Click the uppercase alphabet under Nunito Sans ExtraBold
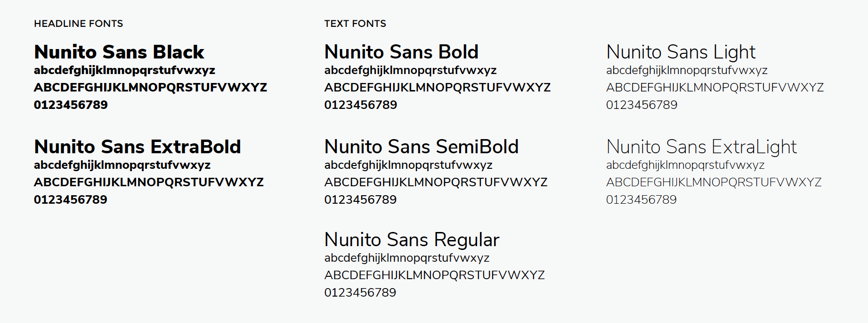 pos(148,182)
